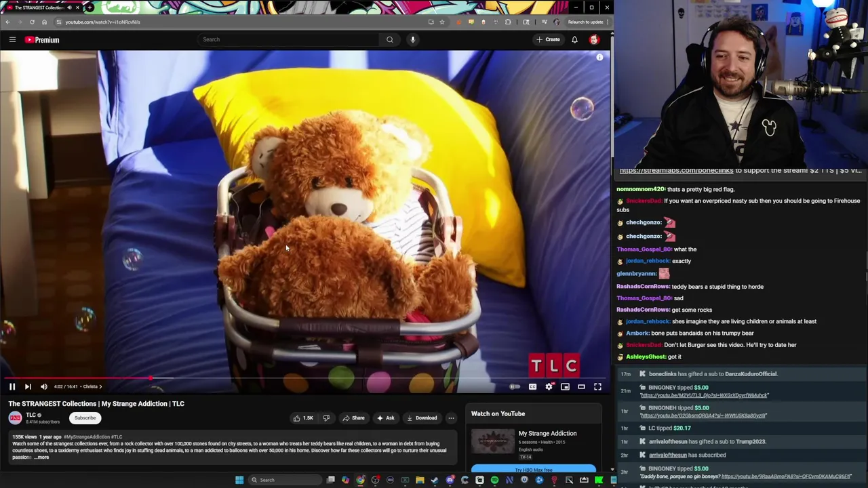868x488 pixels.
Task: Open BINGONEY's second tipped YouTube link
Action: (x=703, y=415)
